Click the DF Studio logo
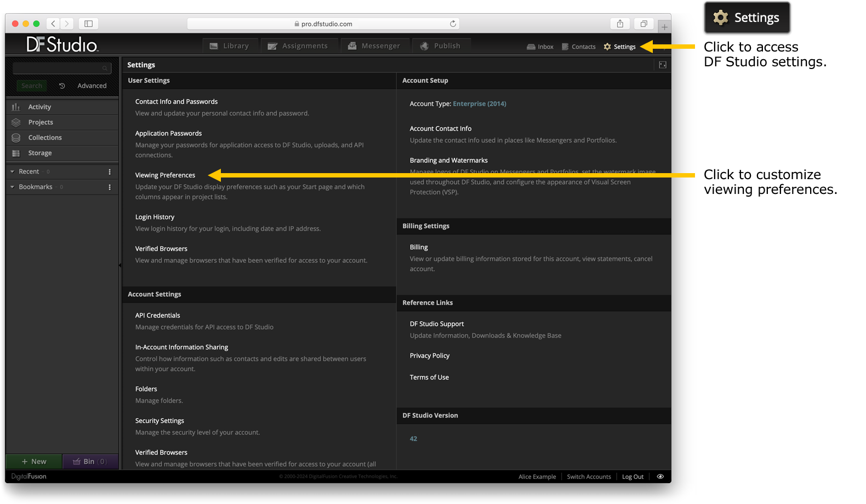Image resolution: width=866 pixels, height=504 pixels. tap(62, 44)
